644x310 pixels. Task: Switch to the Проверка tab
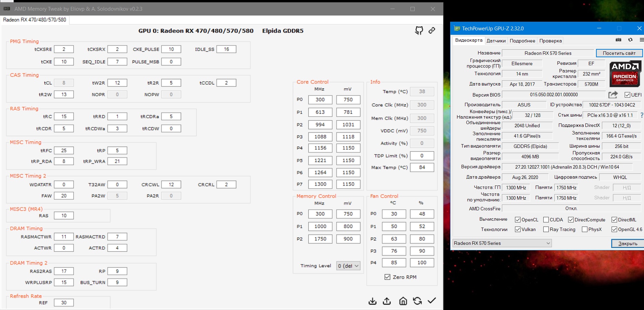pos(551,41)
